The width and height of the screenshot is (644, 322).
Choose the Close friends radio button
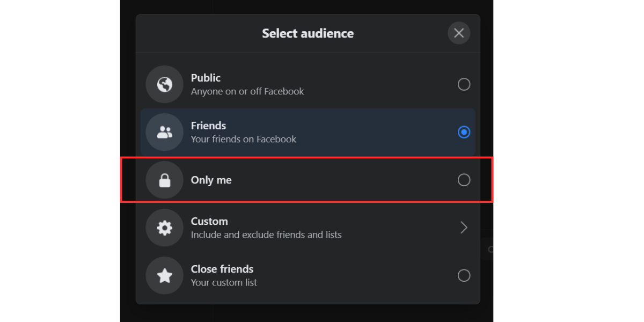pos(464,275)
